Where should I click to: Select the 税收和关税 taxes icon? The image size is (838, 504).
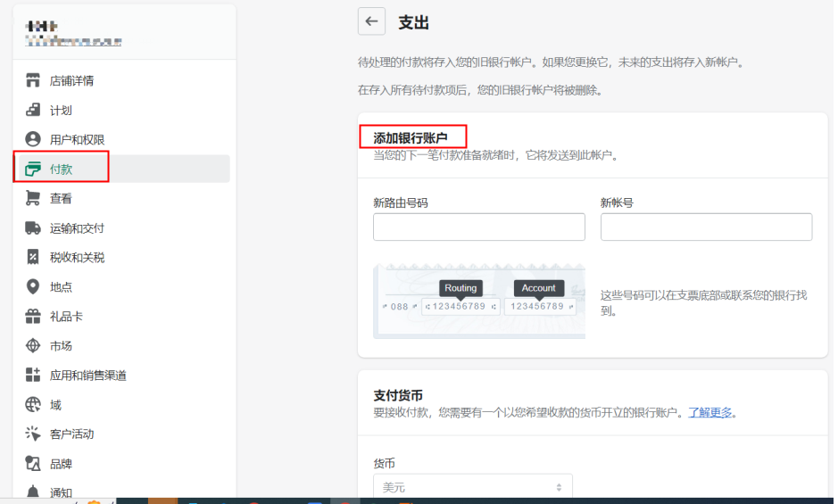pos(33,257)
